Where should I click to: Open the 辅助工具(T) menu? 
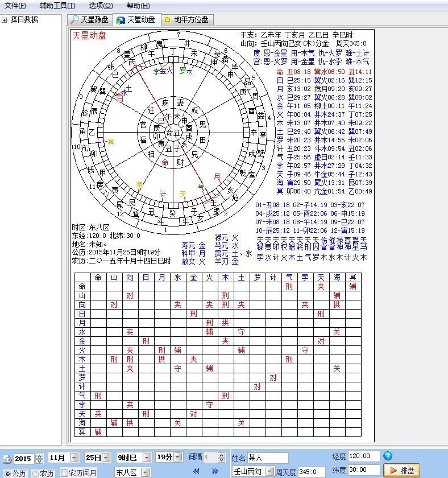point(57,6)
